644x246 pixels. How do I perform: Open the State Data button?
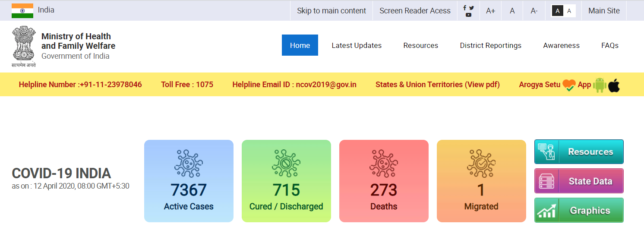(x=579, y=181)
